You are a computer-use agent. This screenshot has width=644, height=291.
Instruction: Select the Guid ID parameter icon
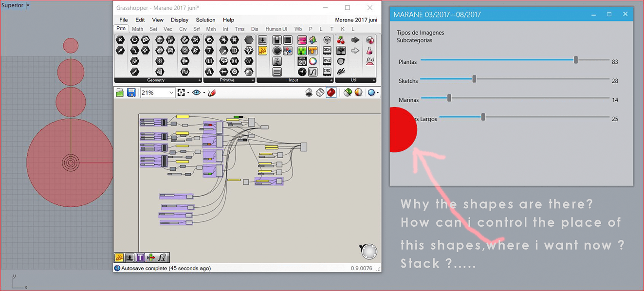[x=235, y=51]
